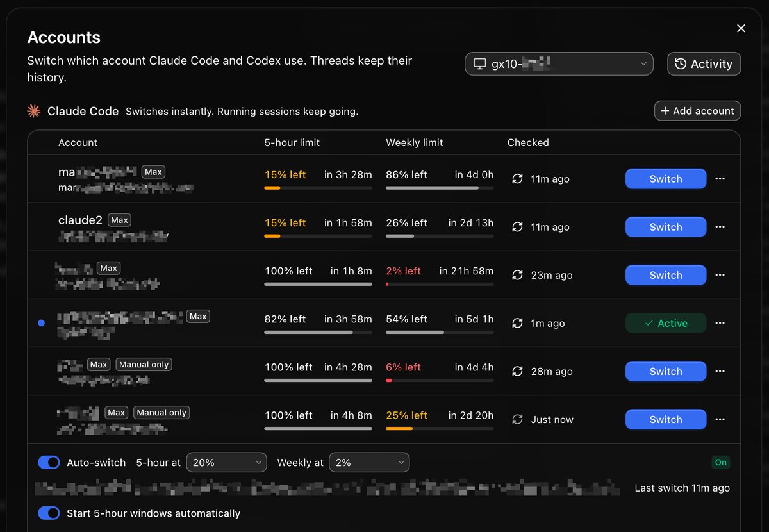Click the in 21h 58m reset time
769x532 pixels.
tap(467, 270)
